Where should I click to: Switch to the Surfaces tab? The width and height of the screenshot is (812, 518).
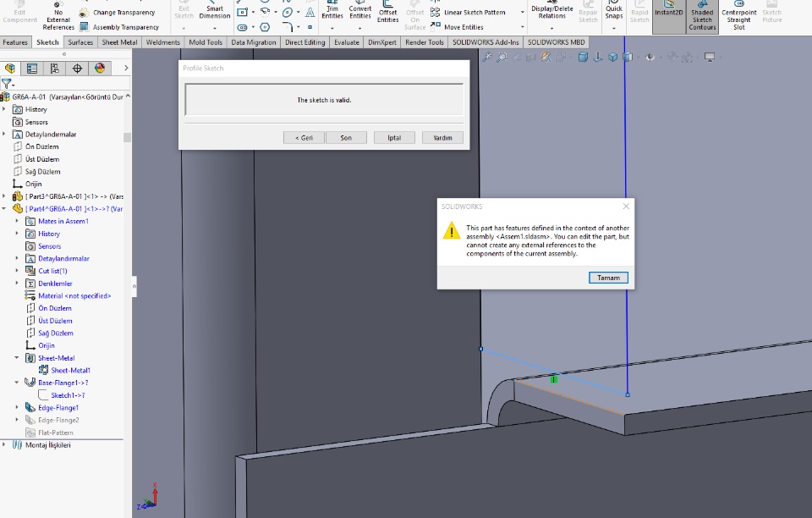point(80,42)
